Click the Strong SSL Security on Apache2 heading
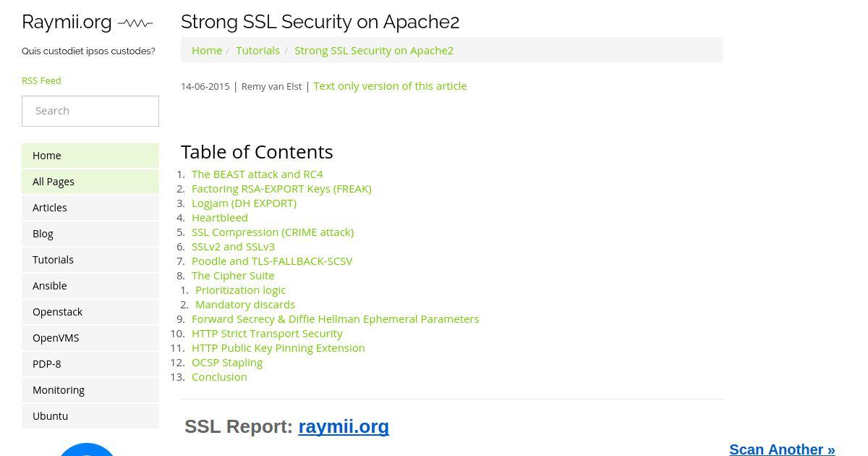 point(320,22)
